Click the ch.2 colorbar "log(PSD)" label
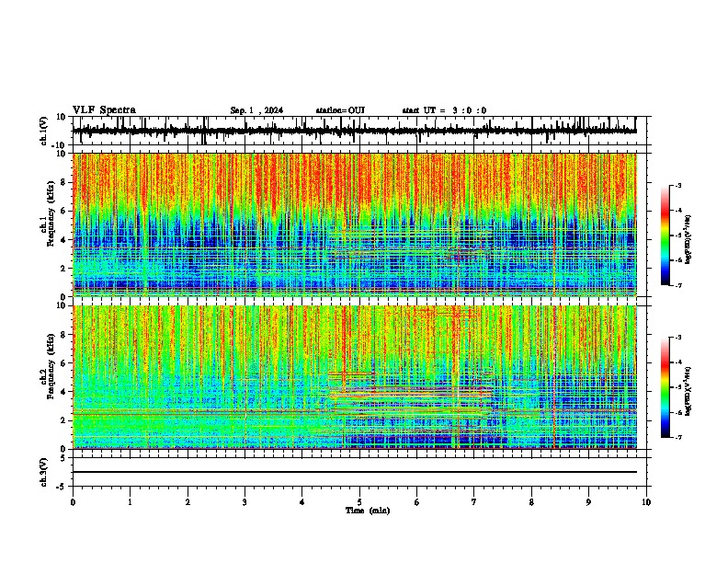 point(688,391)
